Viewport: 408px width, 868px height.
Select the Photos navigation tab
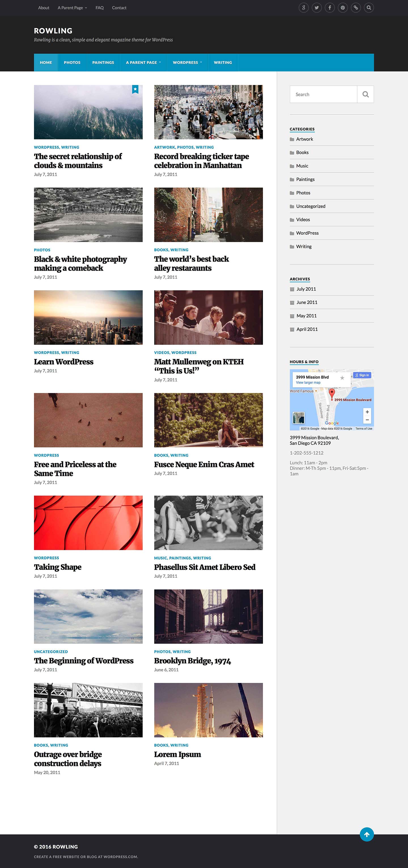point(72,62)
